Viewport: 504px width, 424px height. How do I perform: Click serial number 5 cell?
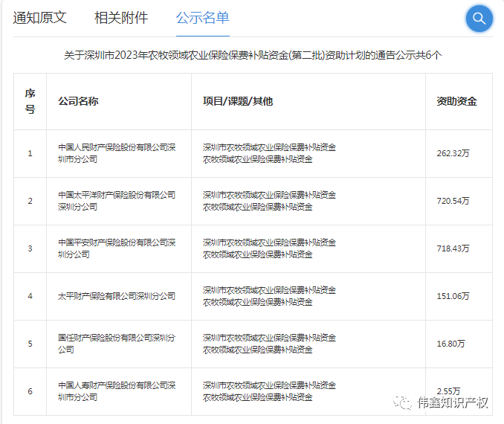[x=30, y=344]
